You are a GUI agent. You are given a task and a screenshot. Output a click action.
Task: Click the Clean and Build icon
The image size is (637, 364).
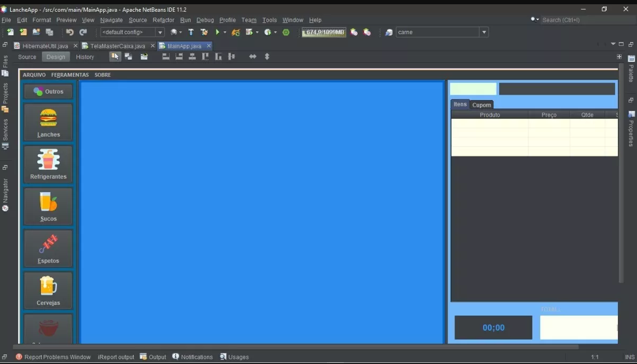(x=204, y=32)
